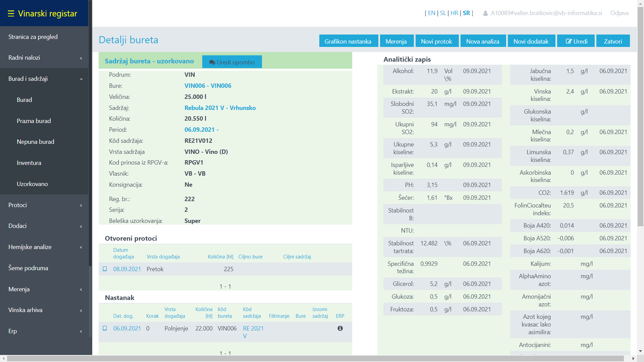Toggle the hamburger menu icon

tap(11, 13)
